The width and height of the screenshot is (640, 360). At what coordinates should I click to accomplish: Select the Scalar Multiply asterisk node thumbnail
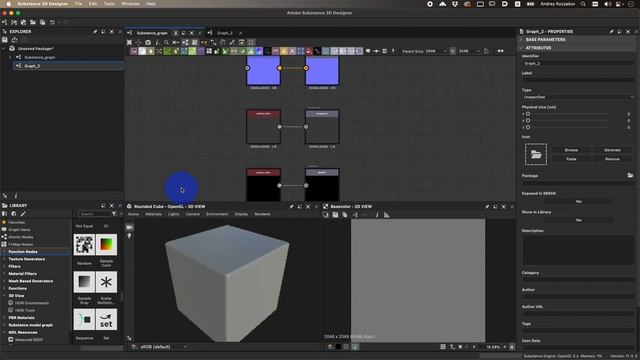coord(106,282)
